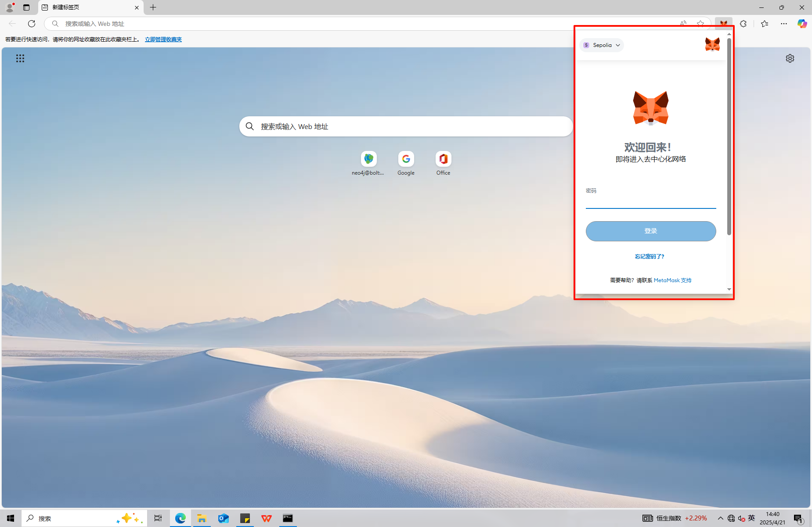Add this page to favorites star
Screen dimensions: 812x527
(x=700, y=24)
